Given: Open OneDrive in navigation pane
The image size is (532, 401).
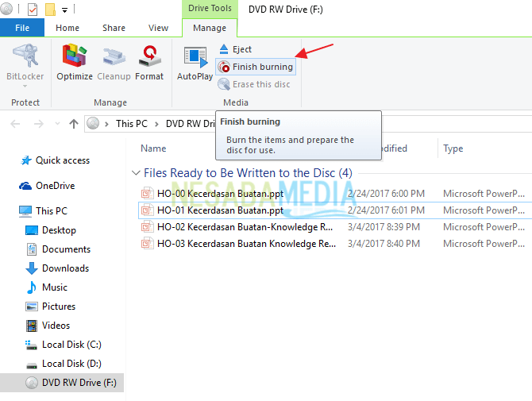Looking at the screenshot, I should (56, 186).
